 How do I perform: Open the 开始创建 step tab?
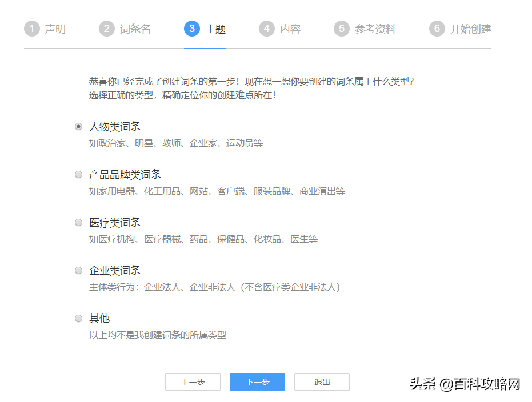[x=470, y=29]
